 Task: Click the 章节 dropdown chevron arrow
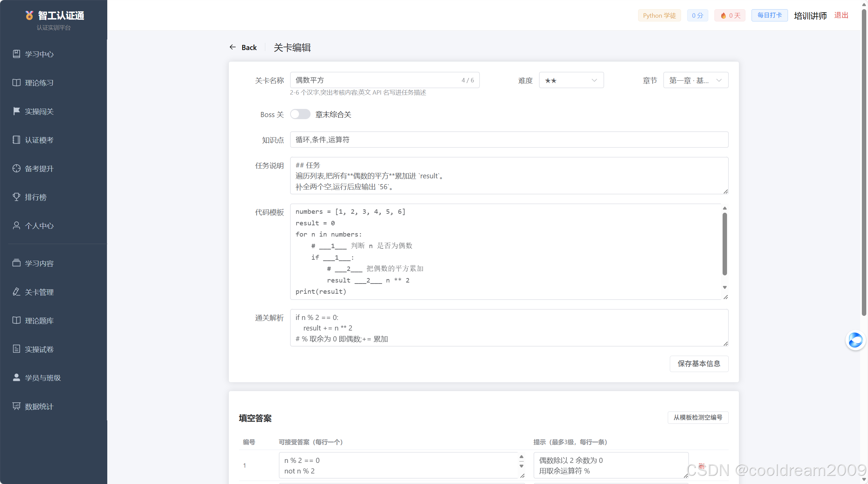point(719,80)
